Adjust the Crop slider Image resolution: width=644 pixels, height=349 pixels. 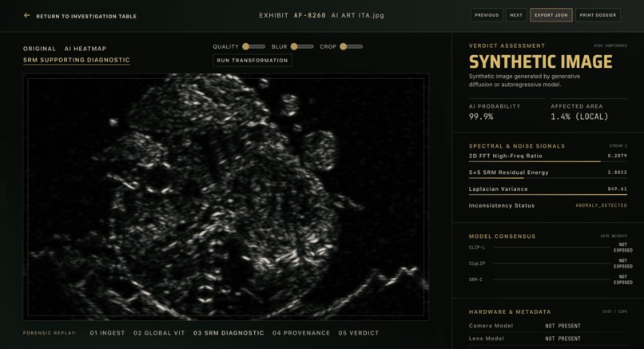click(352, 47)
